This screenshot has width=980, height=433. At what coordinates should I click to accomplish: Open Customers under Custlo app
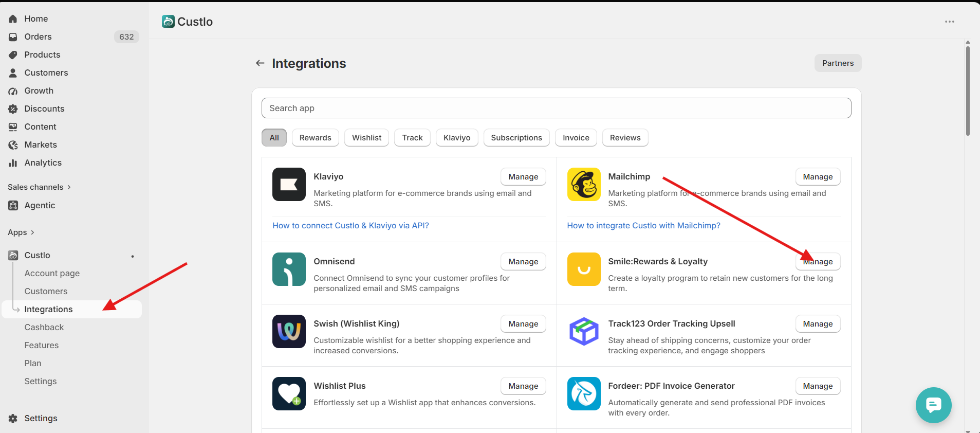(x=46, y=292)
